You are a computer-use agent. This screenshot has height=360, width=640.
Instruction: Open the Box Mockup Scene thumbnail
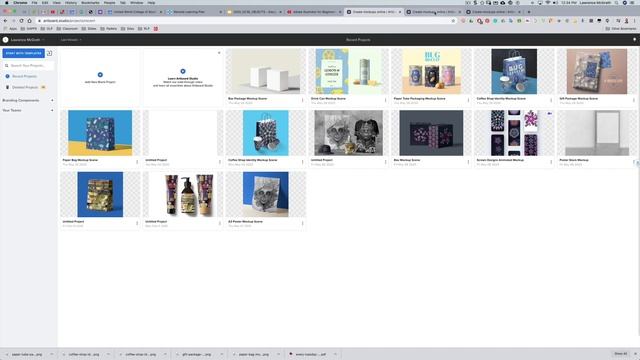[431, 133]
